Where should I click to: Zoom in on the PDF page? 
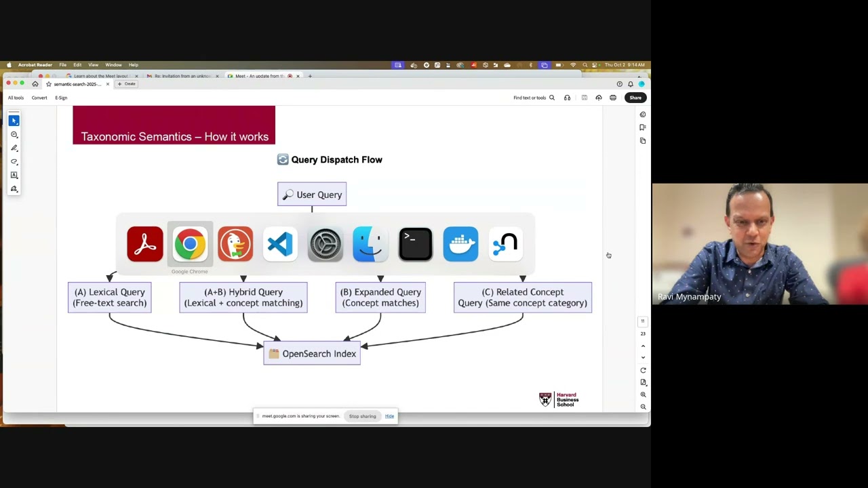(x=643, y=394)
